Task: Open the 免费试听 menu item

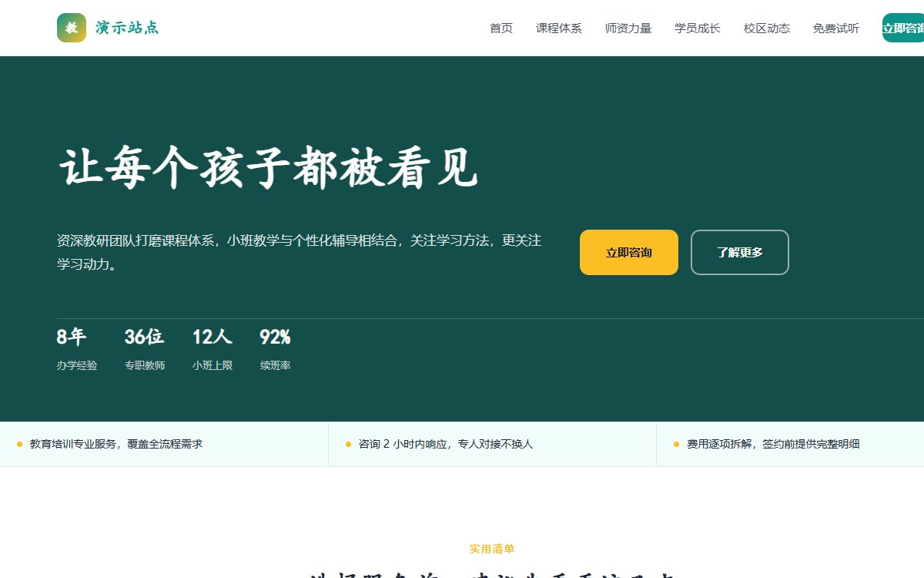Action: (836, 29)
